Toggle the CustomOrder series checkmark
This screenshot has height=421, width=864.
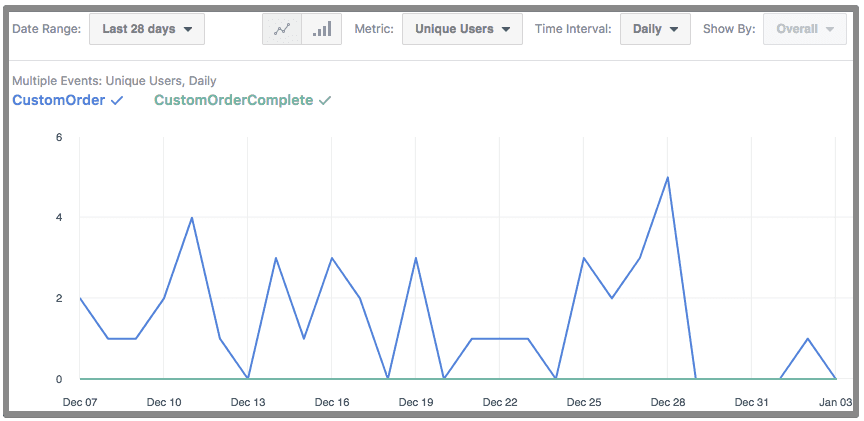[x=118, y=100]
